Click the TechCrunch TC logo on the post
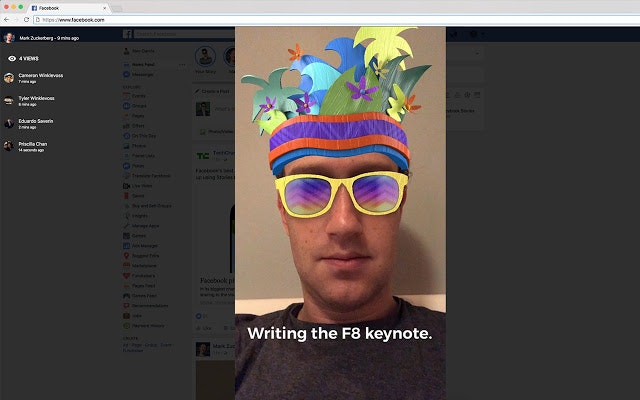Viewport: 640px width, 400px height. [203, 156]
